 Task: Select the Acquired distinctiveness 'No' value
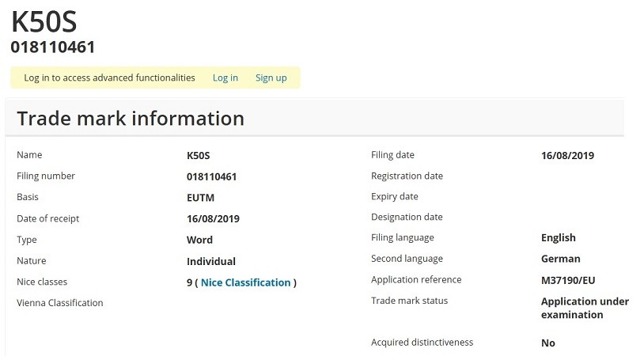[547, 343]
